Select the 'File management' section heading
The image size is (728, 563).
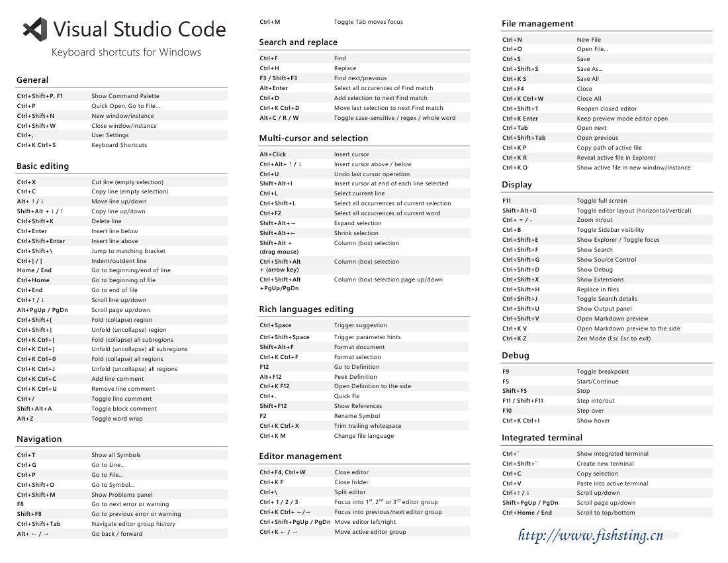point(537,24)
